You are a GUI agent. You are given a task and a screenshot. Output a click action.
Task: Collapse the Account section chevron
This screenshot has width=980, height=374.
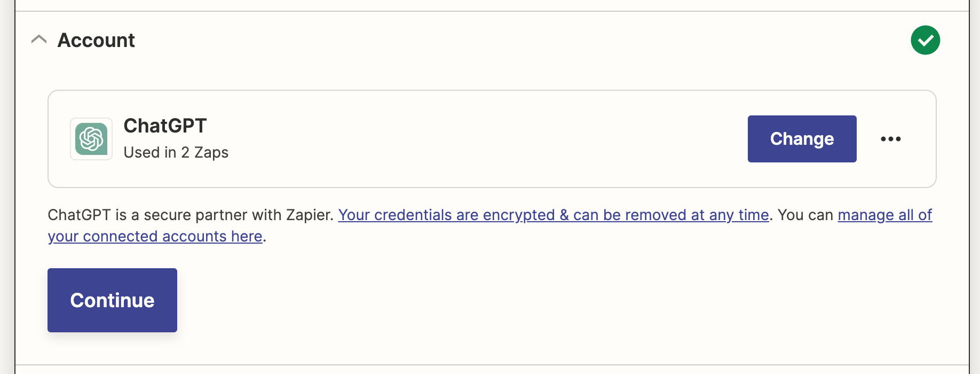(x=39, y=40)
